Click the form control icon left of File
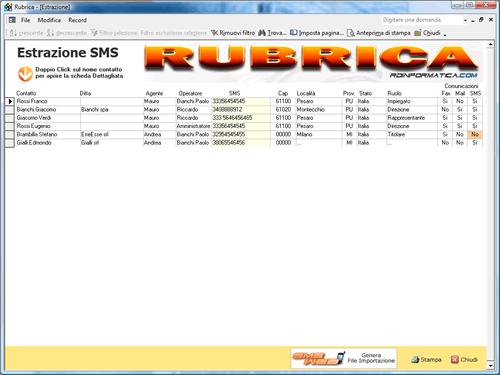 point(12,20)
